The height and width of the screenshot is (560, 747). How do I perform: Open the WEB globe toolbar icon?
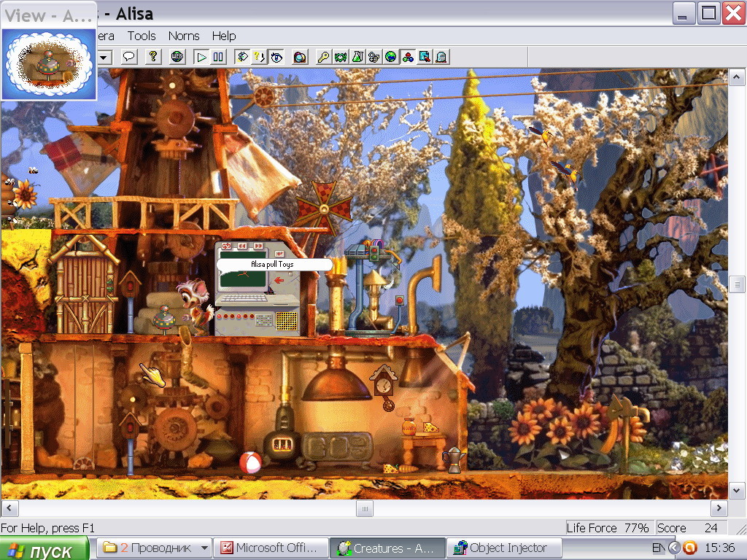click(x=177, y=57)
